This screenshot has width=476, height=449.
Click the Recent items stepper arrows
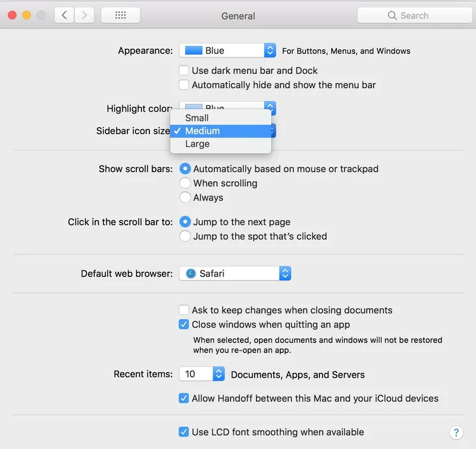click(219, 374)
